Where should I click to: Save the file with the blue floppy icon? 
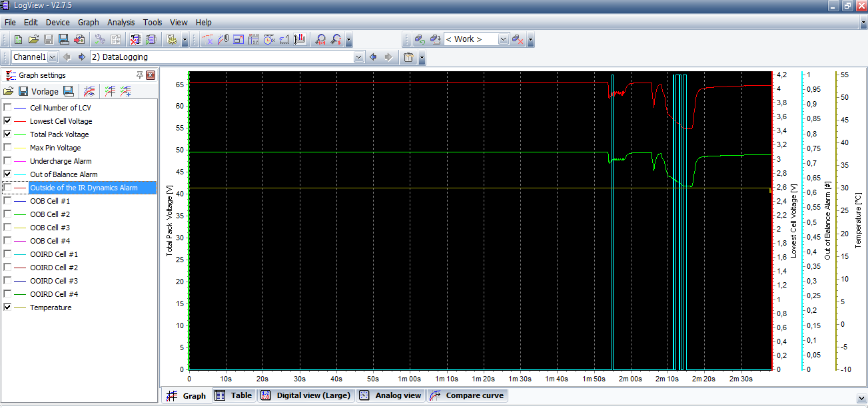tap(63, 39)
